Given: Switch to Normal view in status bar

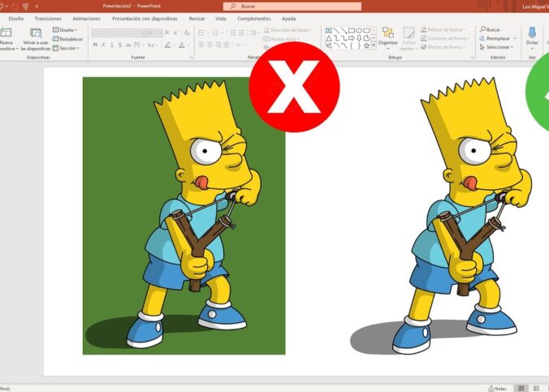Looking at the screenshot, I should click(521, 388).
